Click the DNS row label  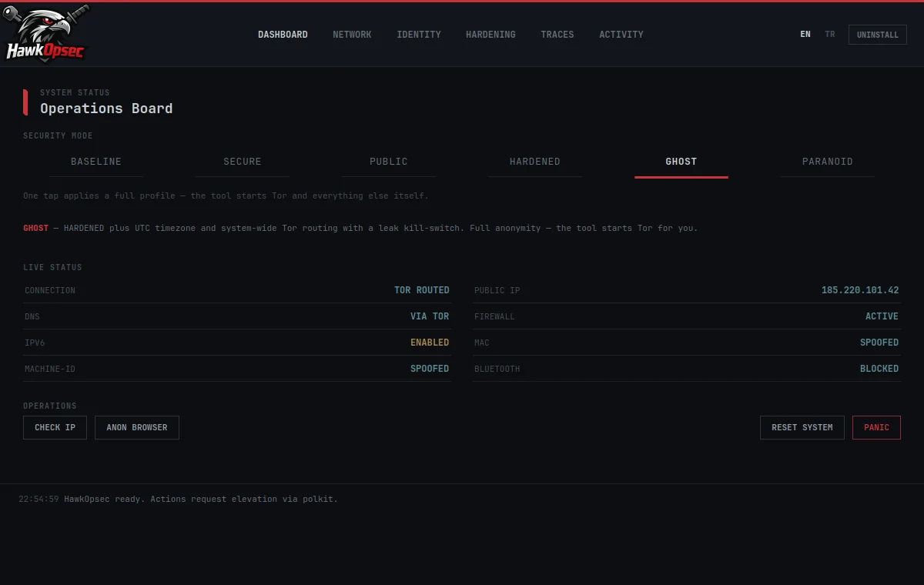pos(32,316)
